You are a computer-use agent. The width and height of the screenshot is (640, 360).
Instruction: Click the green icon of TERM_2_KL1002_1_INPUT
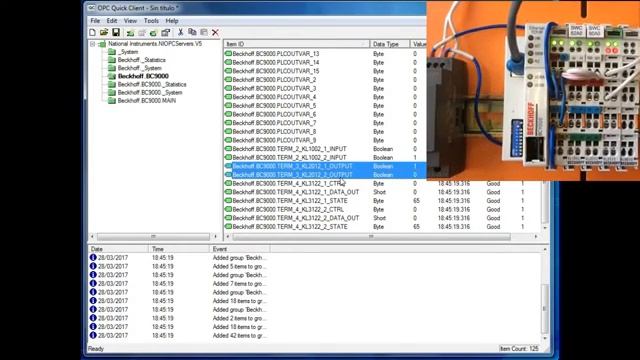tap(229, 149)
